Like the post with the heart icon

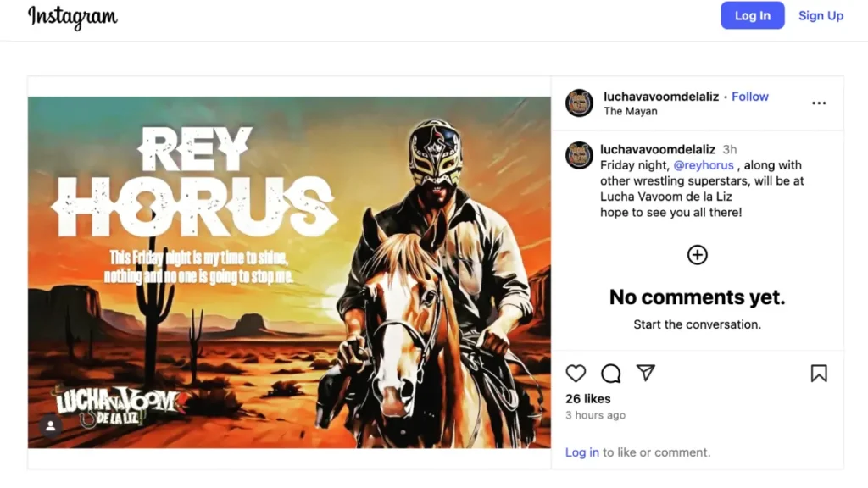pos(576,374)
